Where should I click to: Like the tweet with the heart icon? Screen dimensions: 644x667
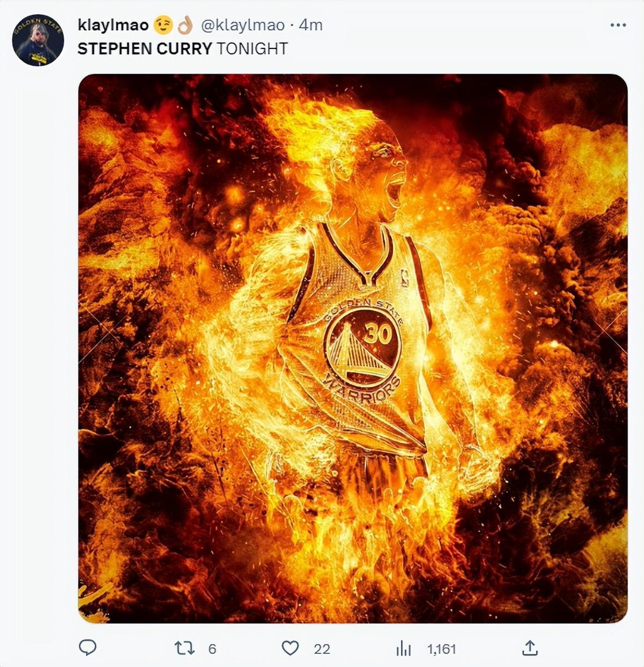coord(290,648)
